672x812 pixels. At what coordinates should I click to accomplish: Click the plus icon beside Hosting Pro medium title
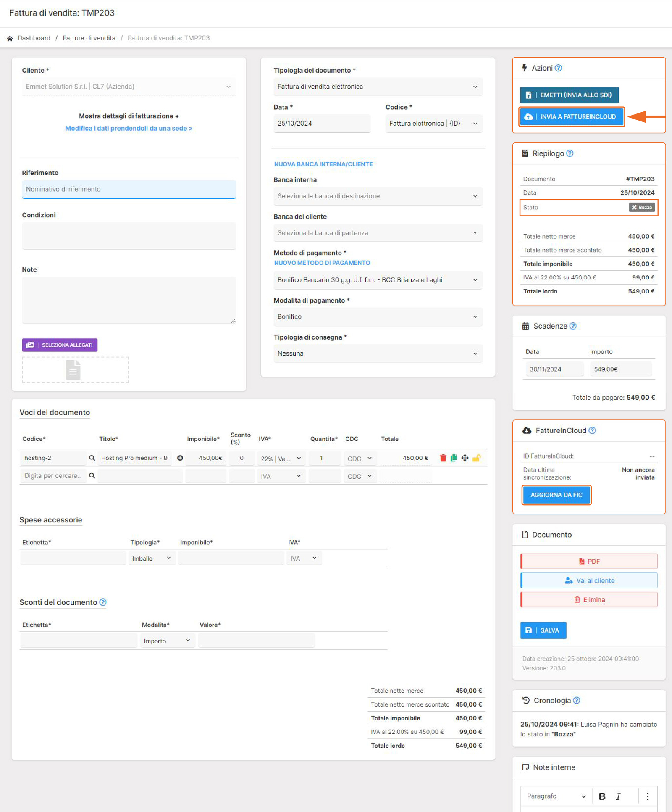pyautogui.click(x=180, y=458)
